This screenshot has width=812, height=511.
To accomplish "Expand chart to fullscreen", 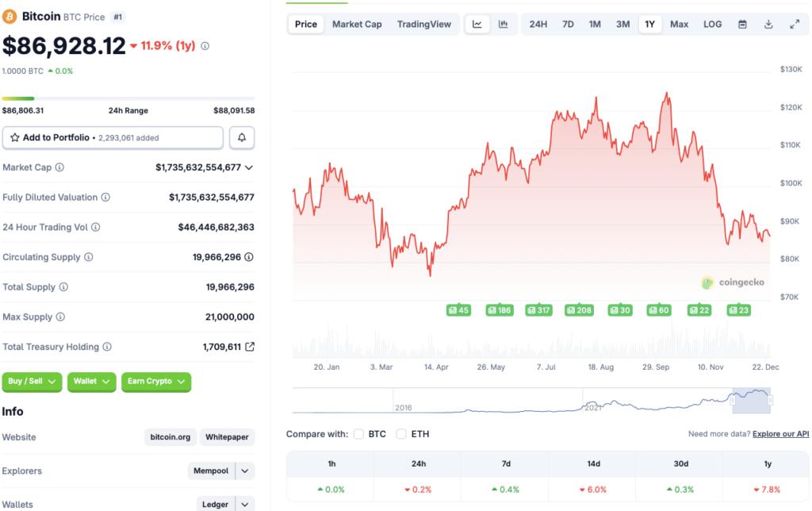I will pyautogui.click(x=795, y=25).
